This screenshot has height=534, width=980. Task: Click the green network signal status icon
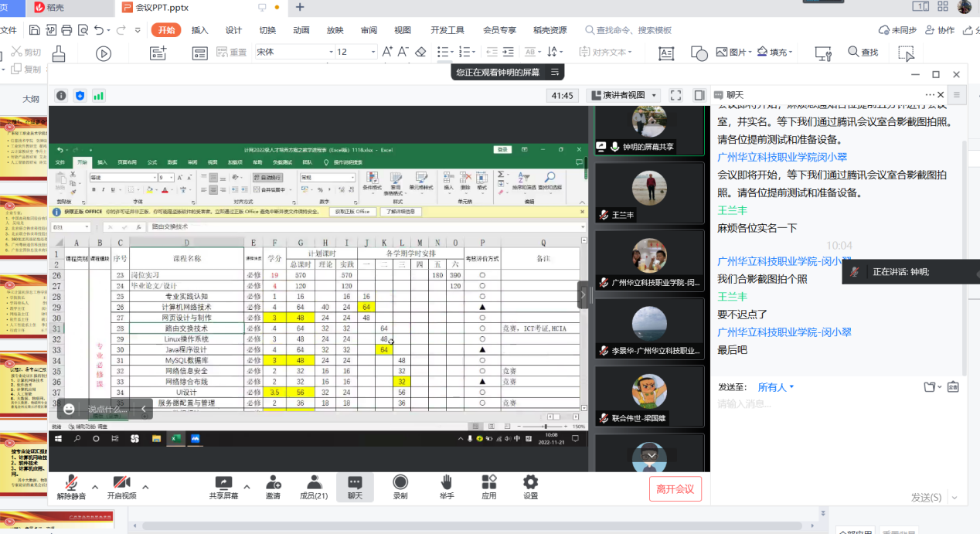pos(98,96)
